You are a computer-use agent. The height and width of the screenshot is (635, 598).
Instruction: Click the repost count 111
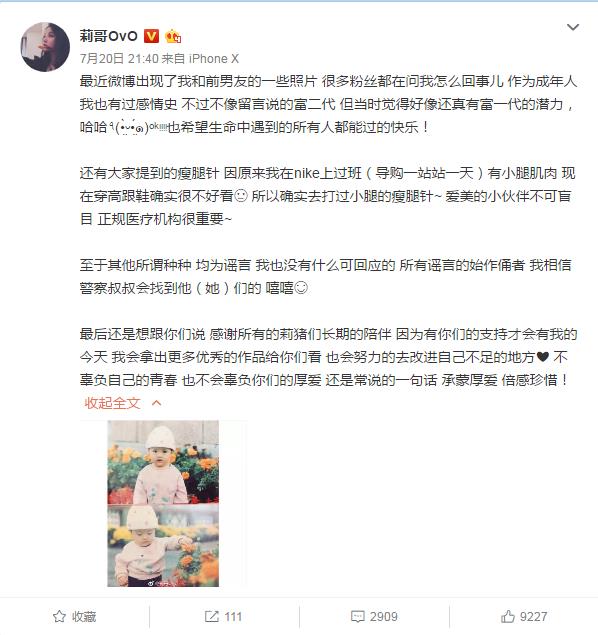(x=233, y=617)
